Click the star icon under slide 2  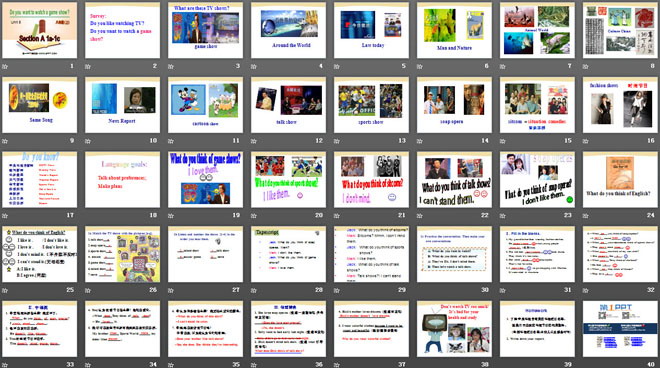click(88, 67)
